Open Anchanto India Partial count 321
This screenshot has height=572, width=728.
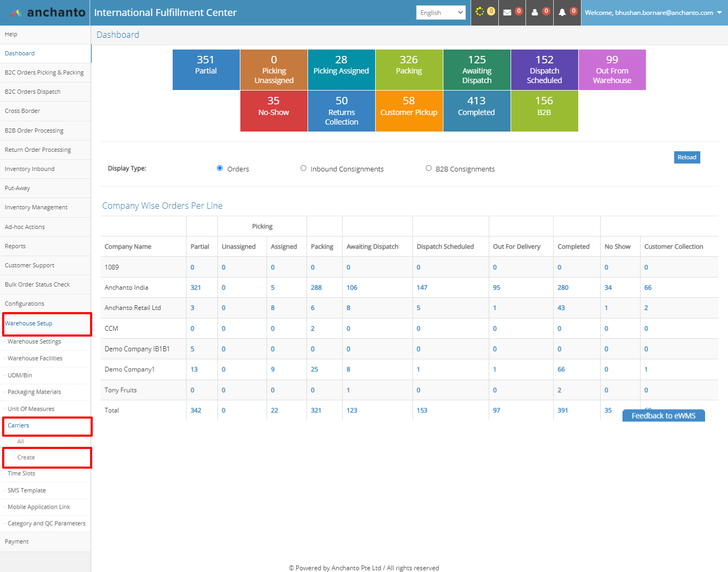[195, 287]
